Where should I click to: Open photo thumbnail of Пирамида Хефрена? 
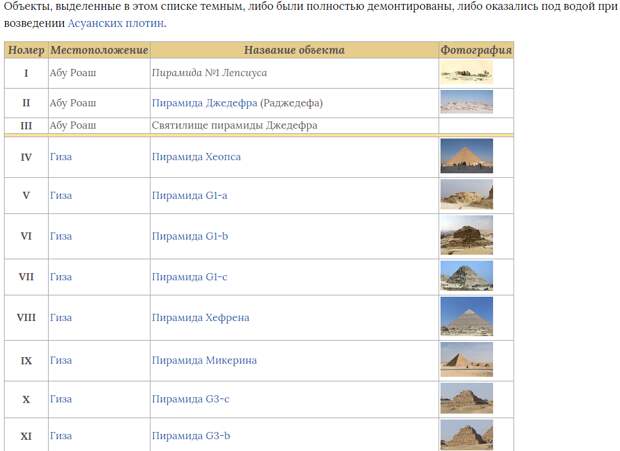[467, 317]
